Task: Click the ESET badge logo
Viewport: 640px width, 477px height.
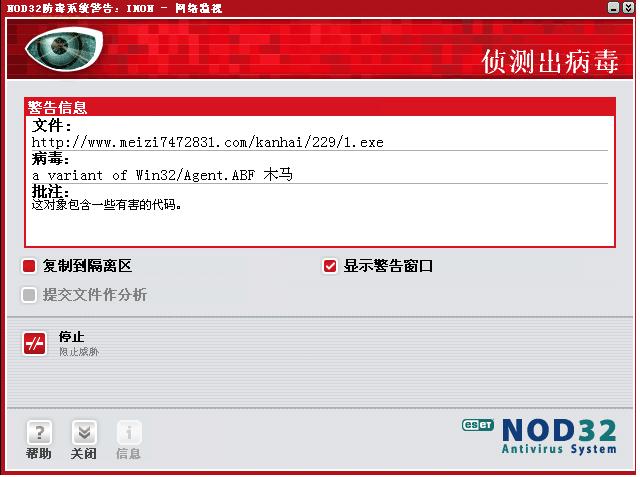Action: pos(478,425)
